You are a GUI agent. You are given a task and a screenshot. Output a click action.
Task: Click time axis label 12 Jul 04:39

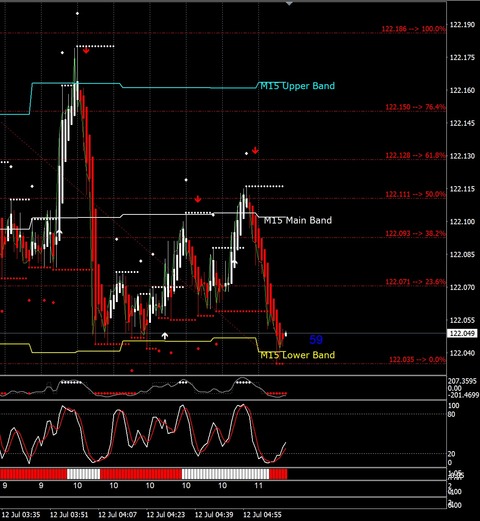coord(214,515)
